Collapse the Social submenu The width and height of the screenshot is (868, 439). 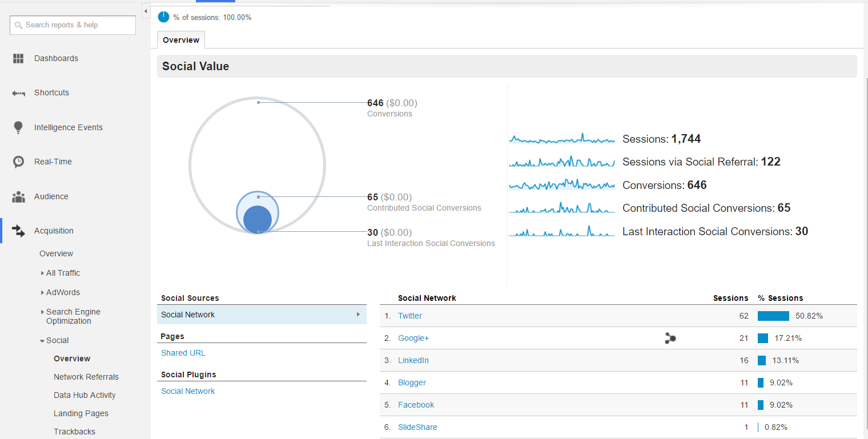tap(42, 341)
